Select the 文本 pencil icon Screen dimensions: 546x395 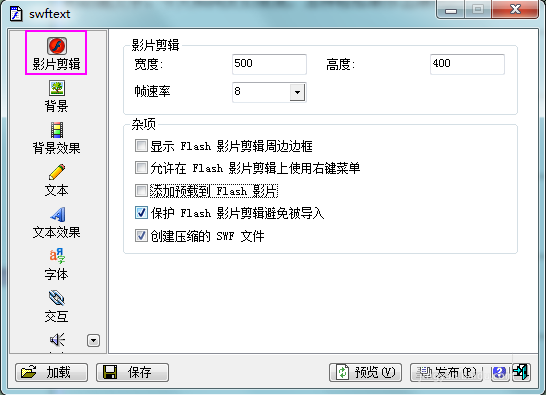(x=57, y=172)
